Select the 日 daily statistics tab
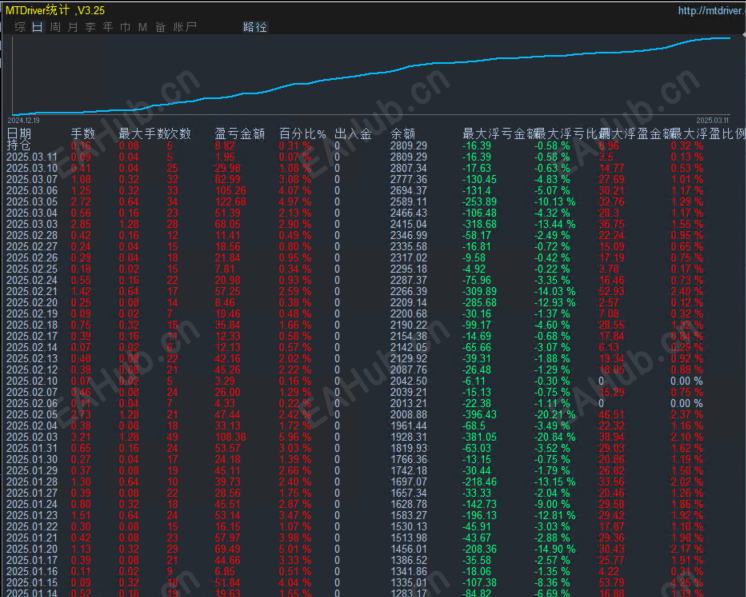This screenshot has width=746, height=597. coord(37,27)
